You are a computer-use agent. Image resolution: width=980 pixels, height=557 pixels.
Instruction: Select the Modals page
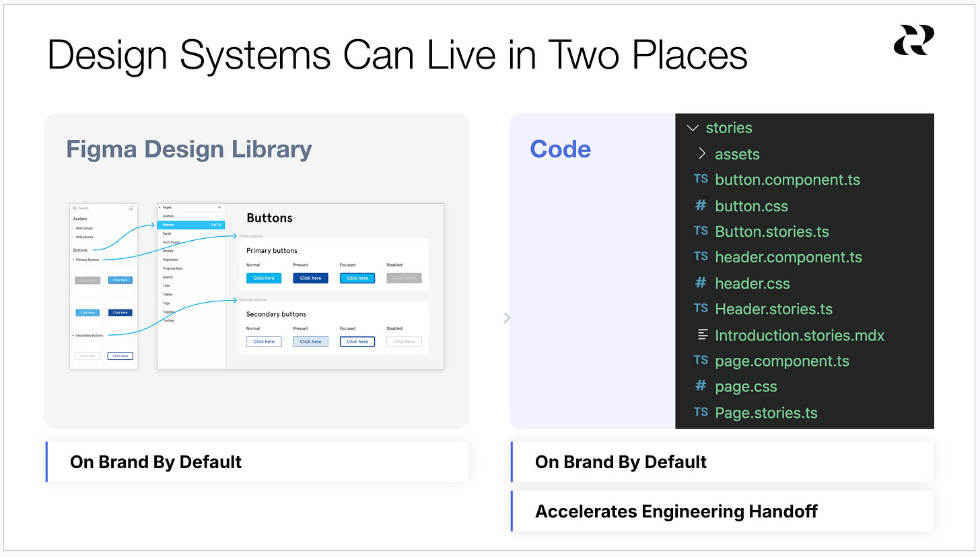coord(168,251)
